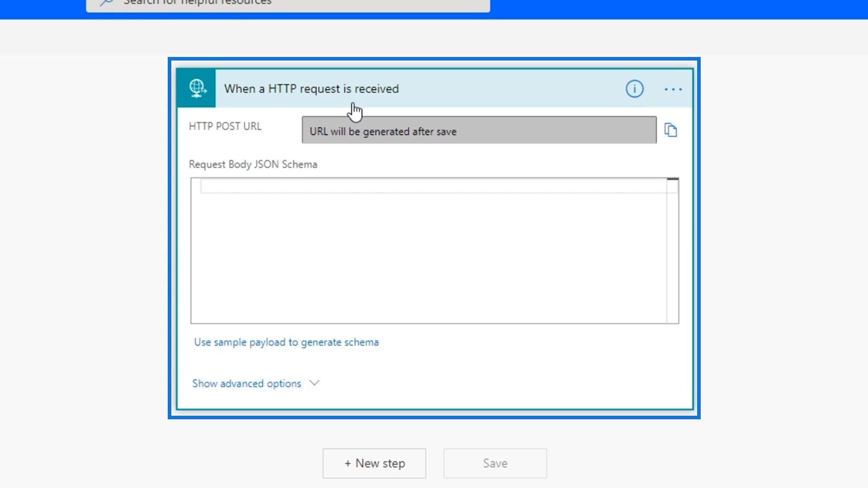Open the trigger info icon
This screenshot has width=868, height=488.
click(634, 89)
